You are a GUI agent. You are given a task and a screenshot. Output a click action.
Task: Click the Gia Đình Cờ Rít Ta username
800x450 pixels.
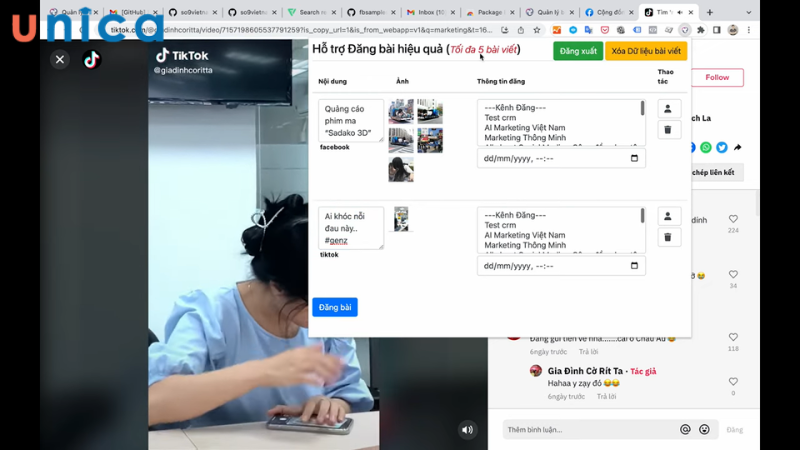(585, 371)
